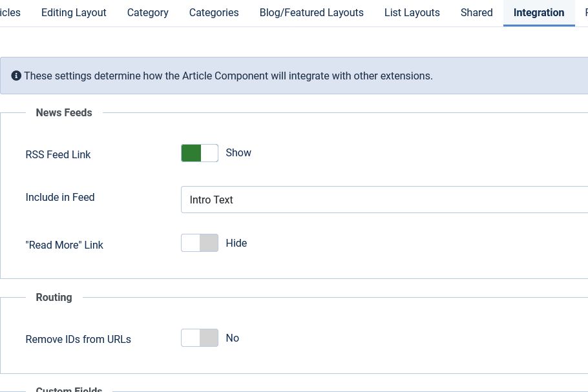The image size is (588, 392).
Task: Open the Category tab
Action: point(147,12)
